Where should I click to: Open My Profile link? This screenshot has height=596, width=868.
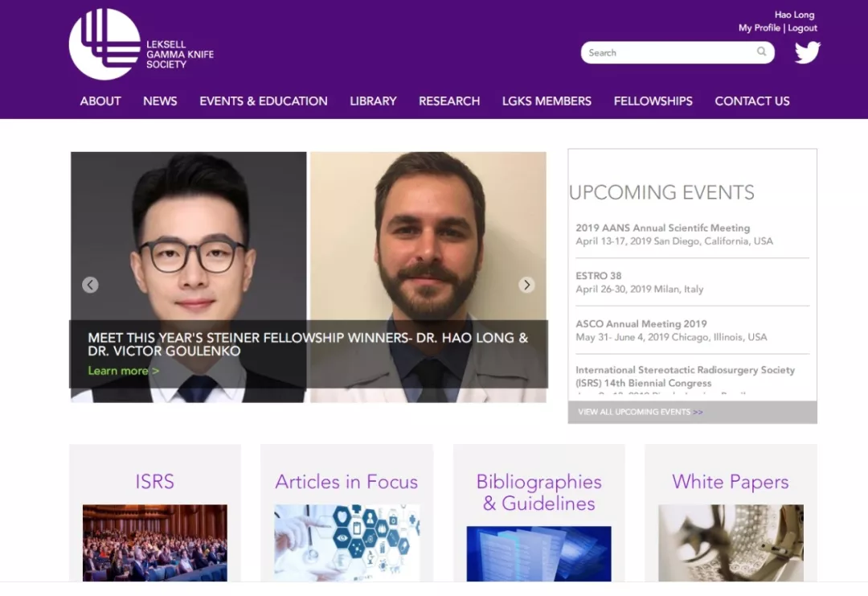point(759,27)
